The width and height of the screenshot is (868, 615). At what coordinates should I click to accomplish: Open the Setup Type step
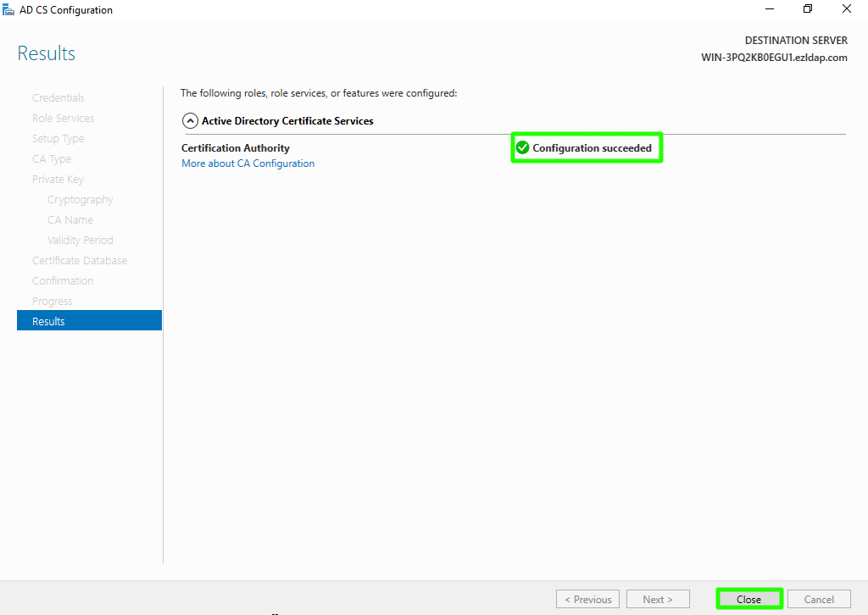[x=58, y=139]
